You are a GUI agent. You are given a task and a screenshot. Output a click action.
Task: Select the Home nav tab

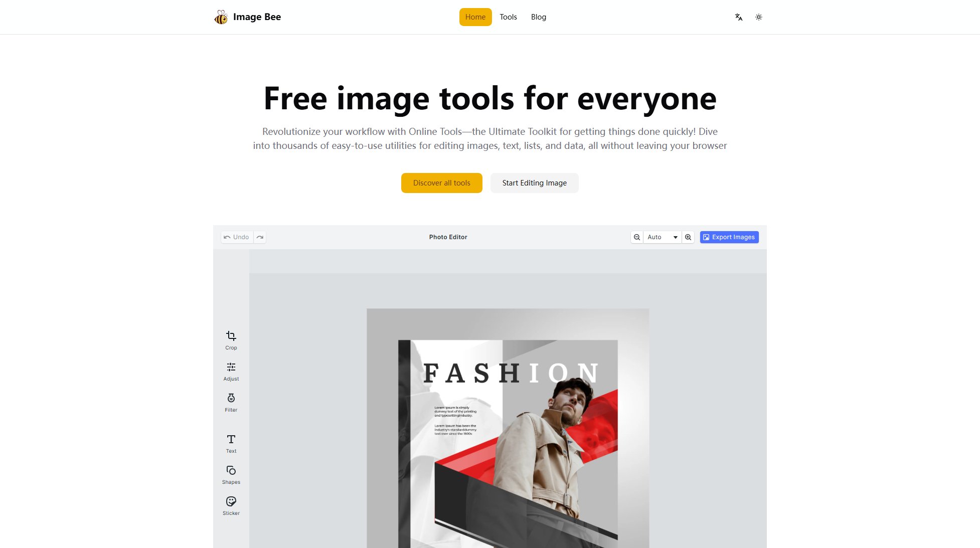475,17
